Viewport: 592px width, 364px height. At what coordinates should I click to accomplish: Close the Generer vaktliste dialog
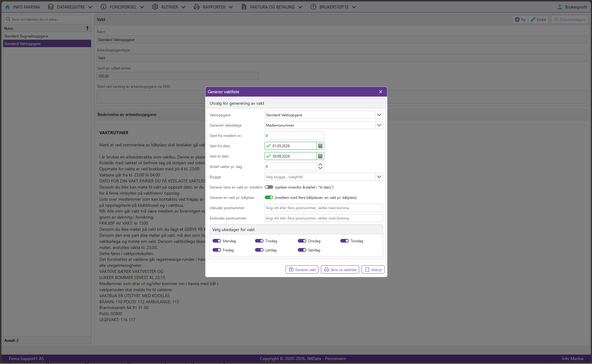coord(381,92)
